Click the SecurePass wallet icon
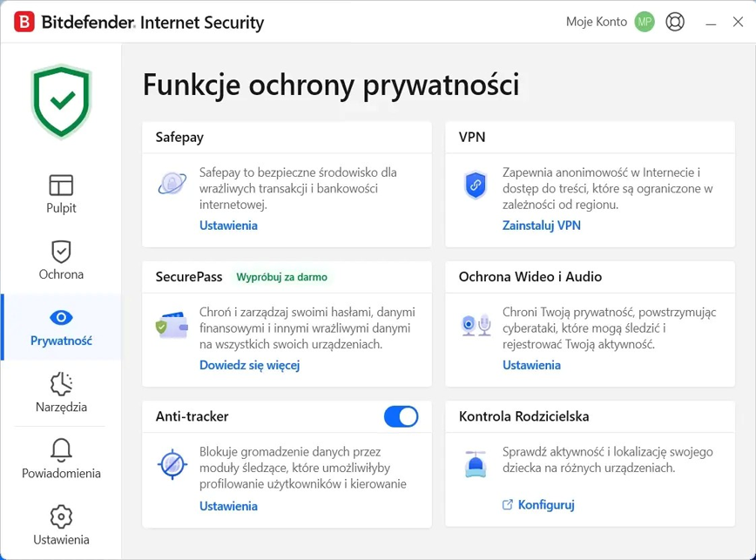The image size is (756, 560). (172, 327)
